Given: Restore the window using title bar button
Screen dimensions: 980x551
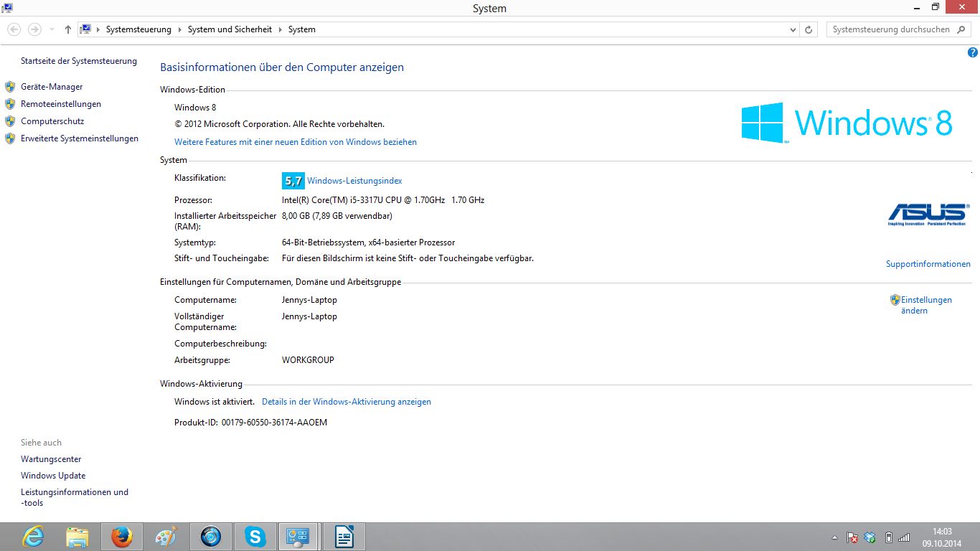Looking at the screenshot, I should click(x=936, y=7).
